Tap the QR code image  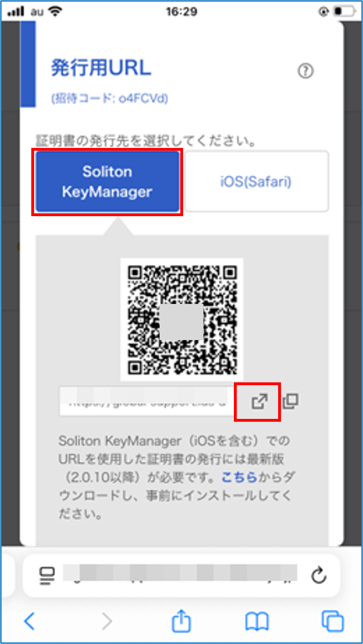coord(182,320)
